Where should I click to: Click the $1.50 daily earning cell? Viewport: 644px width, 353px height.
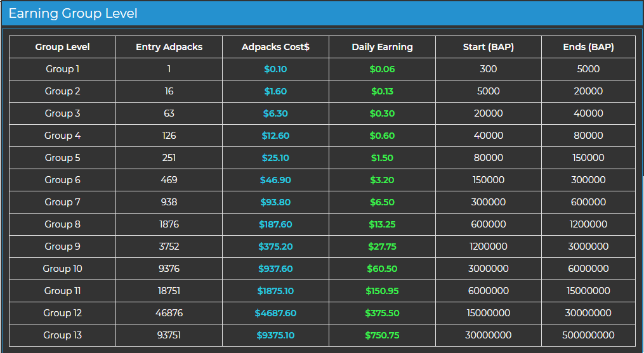(x=382, y=158)
